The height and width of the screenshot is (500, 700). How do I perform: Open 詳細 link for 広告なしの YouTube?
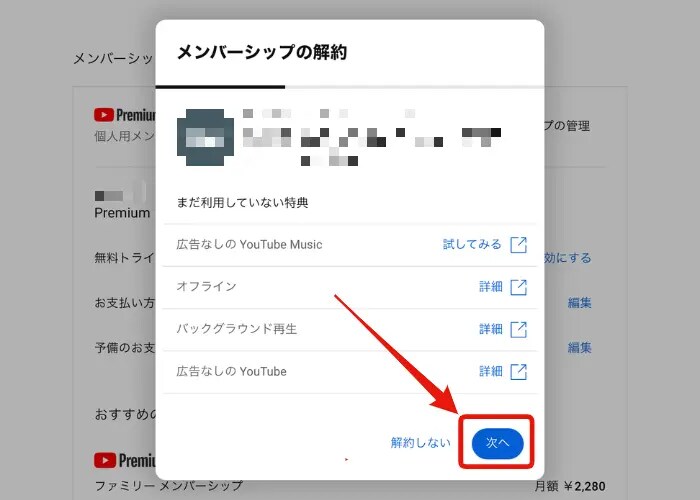coord(491,372)
